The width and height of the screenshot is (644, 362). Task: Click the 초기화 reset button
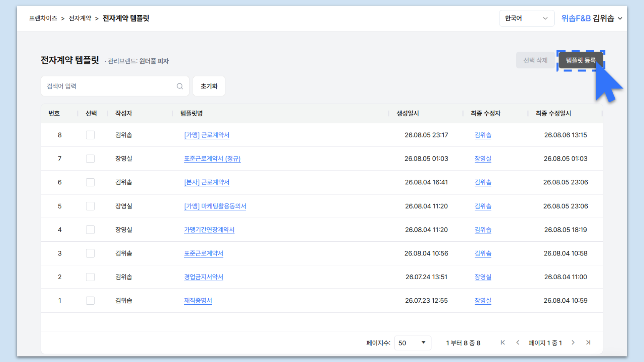[x=209, y=86]
